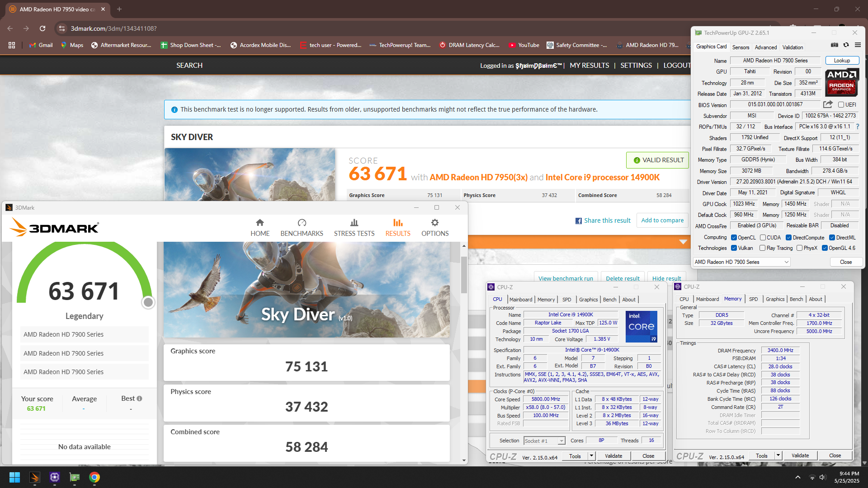Go forward in the Chrome browser
The width and height of the screenshot is (868, 488).
click(x=26, y=28)
